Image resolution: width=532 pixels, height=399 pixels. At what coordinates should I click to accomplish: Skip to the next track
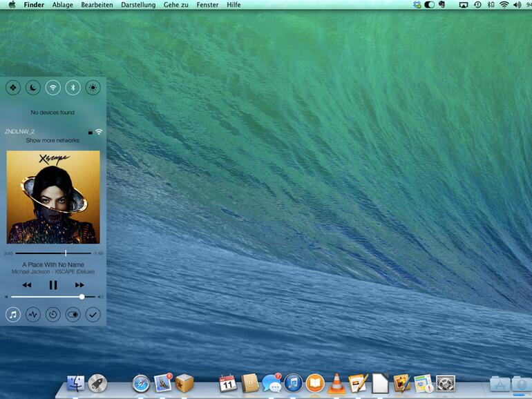pos(79,284)
